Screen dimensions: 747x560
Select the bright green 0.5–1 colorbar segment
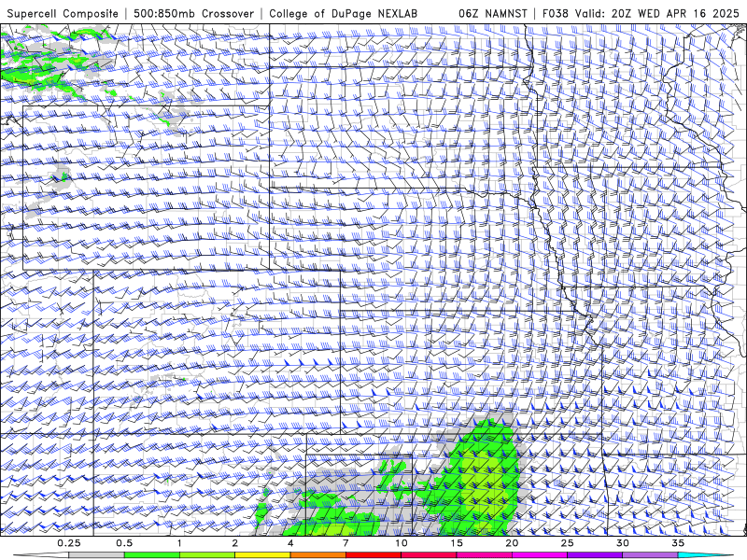(x=152, y=555)
